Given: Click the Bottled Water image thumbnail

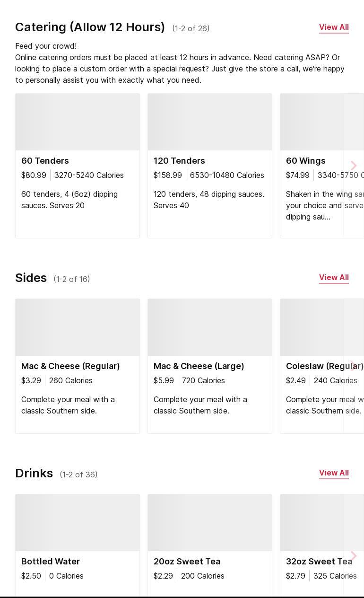Looking at the screenshot, I should click(x=78, y=523).
